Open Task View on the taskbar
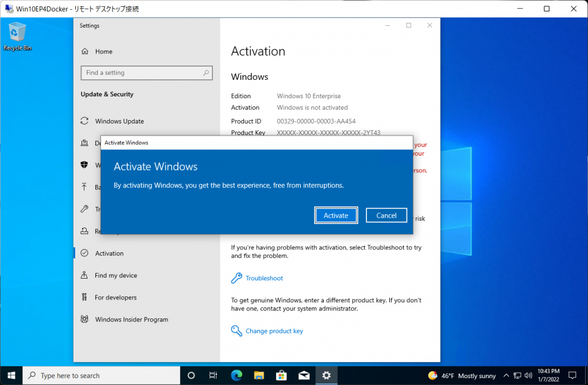Screen dimensions: 588x385 [213, 375]
